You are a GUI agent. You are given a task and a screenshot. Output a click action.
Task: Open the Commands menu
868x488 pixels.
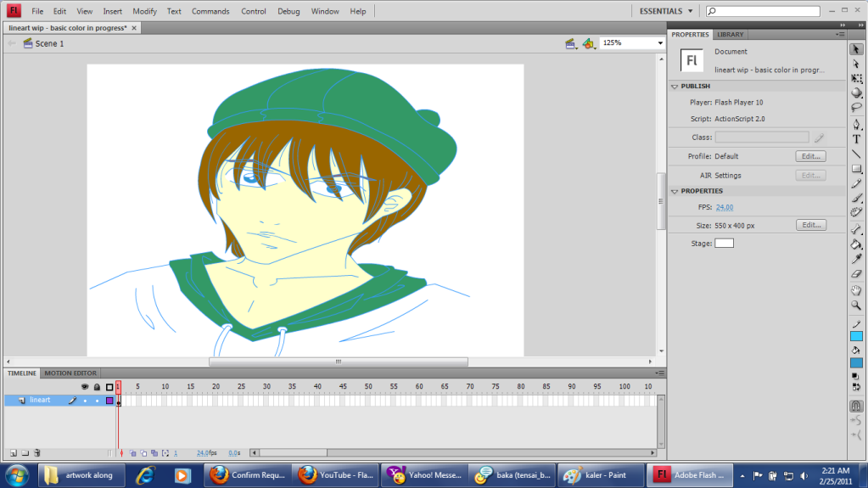(210, 11)
